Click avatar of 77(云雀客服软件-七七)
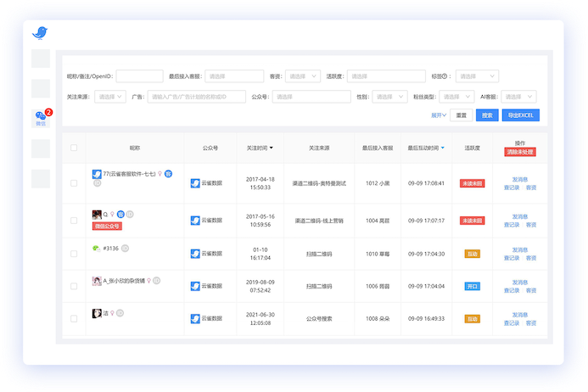The width and height of the screenshot is (588, 392). click(x=97, y=173)
